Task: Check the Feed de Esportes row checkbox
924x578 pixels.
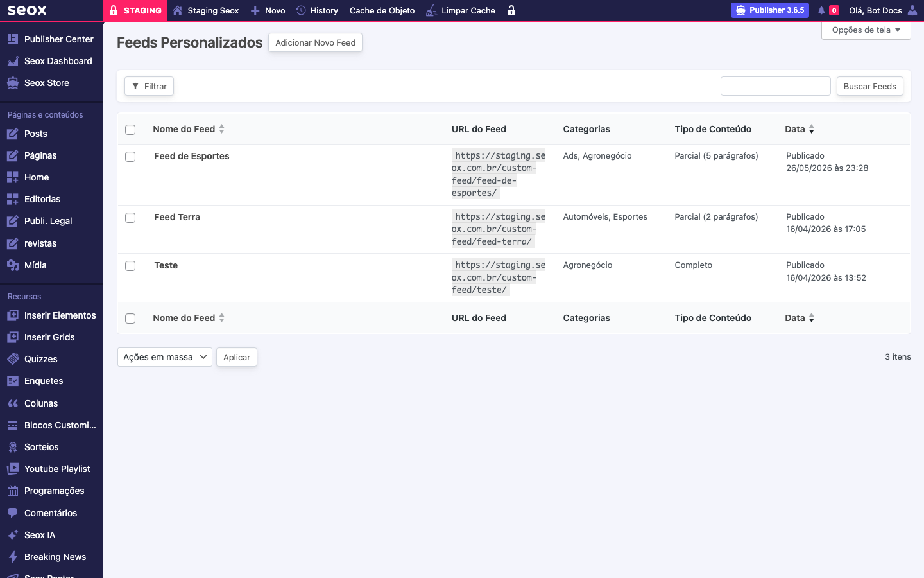Action: [130, 157]
